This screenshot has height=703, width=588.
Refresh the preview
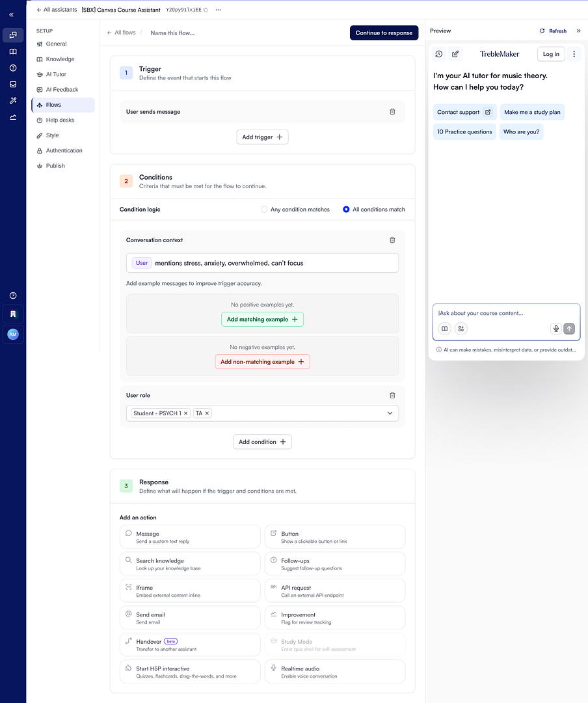click(x=553, y=31)
